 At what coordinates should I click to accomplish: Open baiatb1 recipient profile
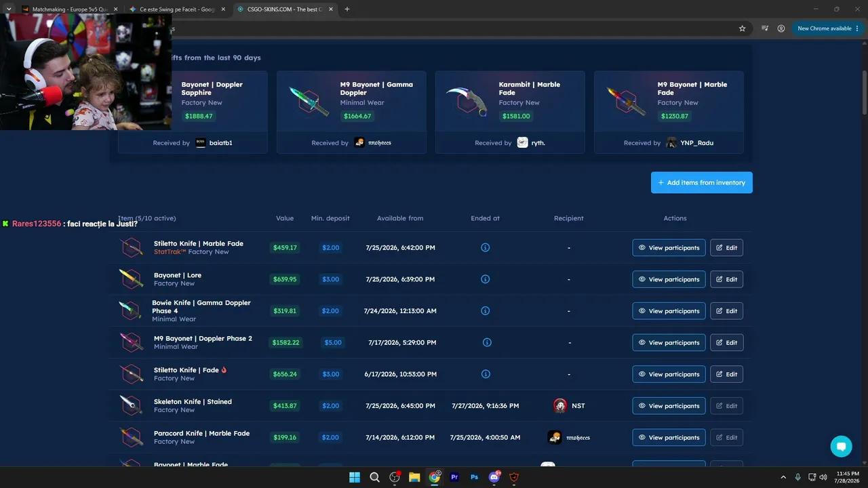pos(214,143)
